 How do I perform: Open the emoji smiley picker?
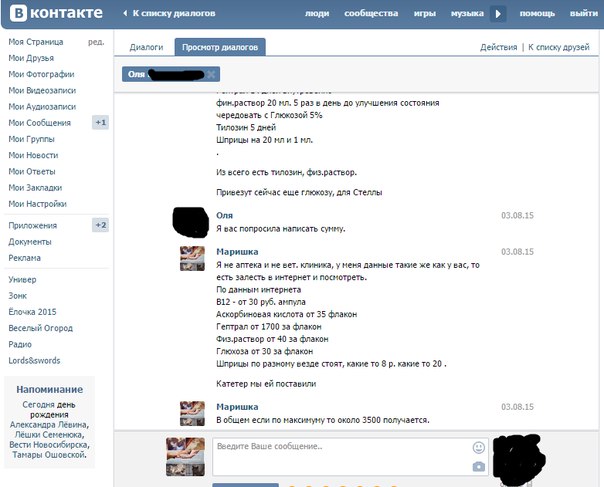click(479, 448)
